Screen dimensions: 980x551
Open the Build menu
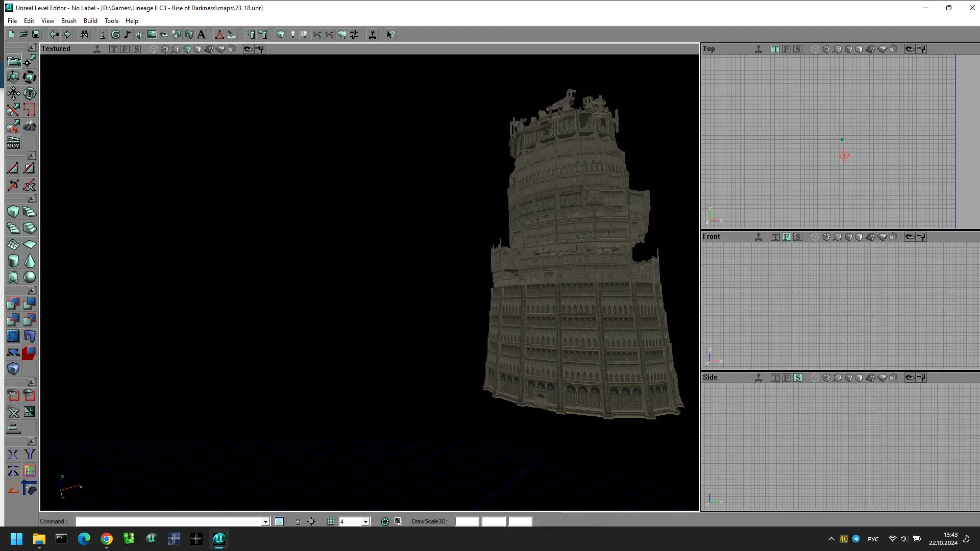coord(90,21)
